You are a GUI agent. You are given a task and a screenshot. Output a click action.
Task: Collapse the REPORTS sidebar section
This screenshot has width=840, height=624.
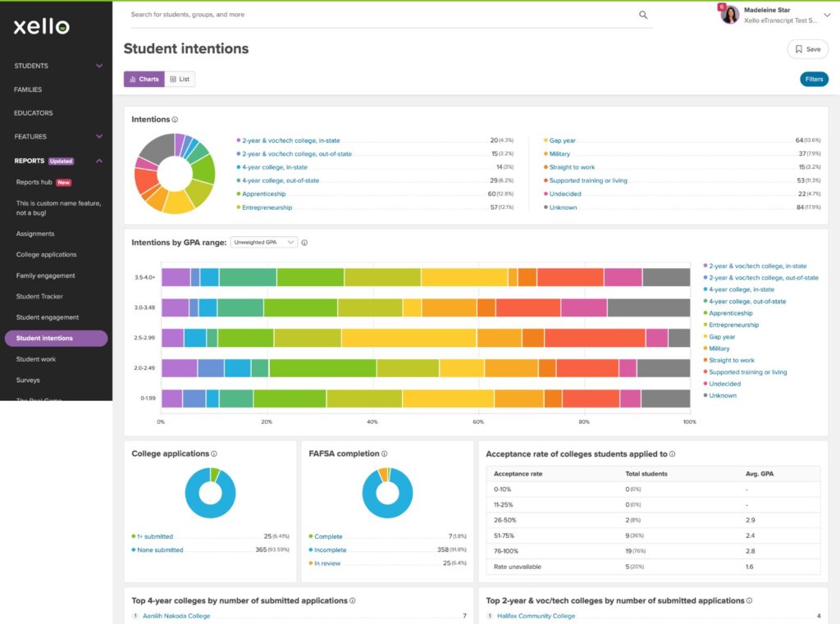click(x=99, y=161)
